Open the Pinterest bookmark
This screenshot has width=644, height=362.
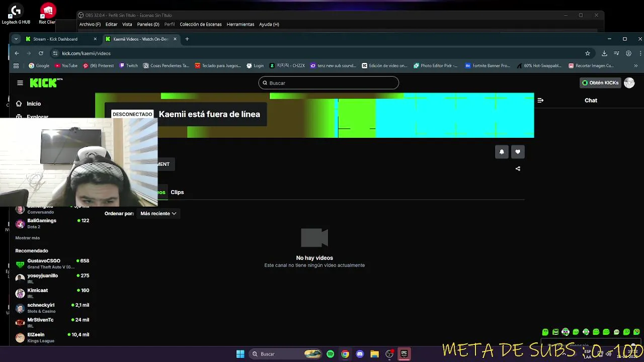click(99, 65)
